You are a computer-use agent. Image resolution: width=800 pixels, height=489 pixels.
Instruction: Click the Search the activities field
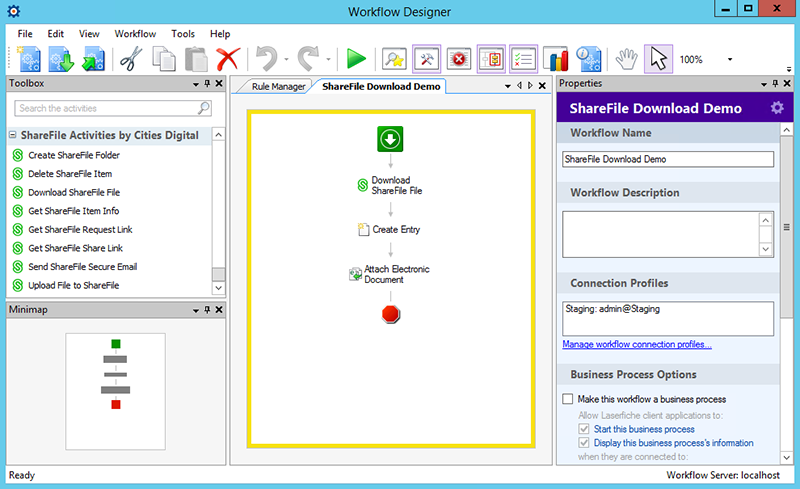[113, 108]
